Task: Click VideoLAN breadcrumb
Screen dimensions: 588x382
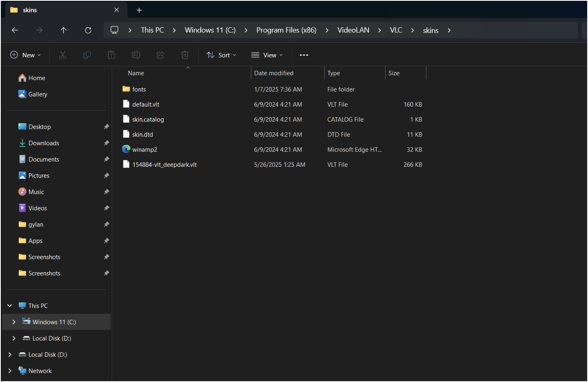Action: click(353, 30)
